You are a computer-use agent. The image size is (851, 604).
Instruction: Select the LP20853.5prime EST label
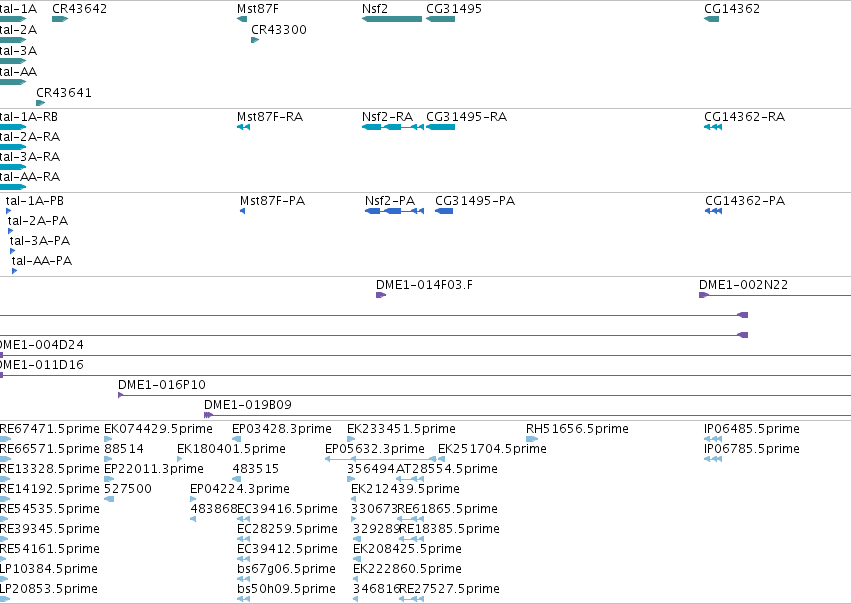coord(49,589)
